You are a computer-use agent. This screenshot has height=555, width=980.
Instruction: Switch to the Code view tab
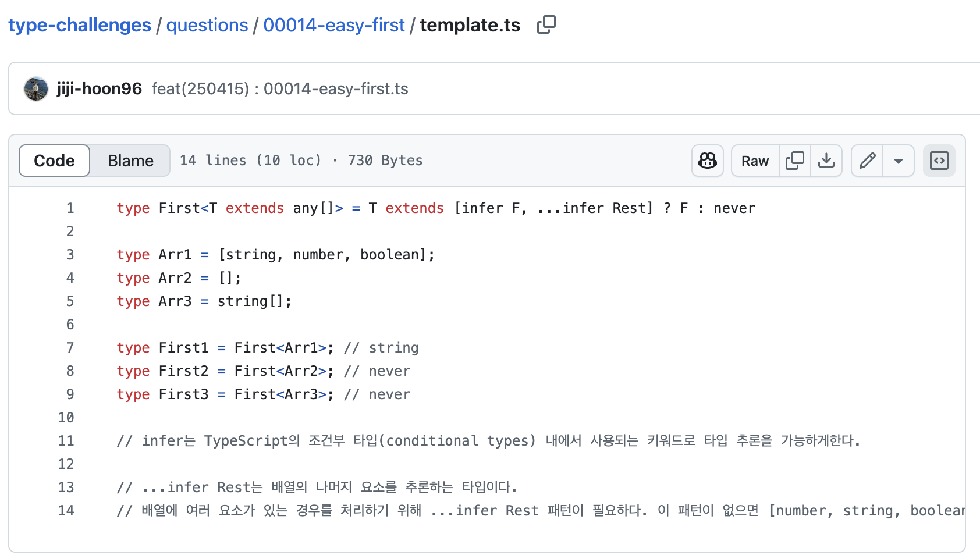pos(55,161)
